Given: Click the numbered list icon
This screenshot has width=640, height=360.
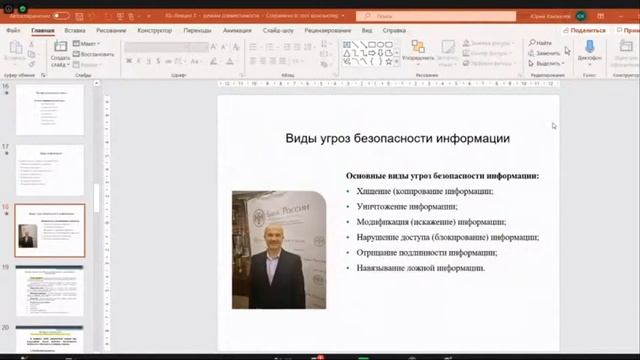Looking at the screenshot, I should pyautogui.click(x=270, y=47).
